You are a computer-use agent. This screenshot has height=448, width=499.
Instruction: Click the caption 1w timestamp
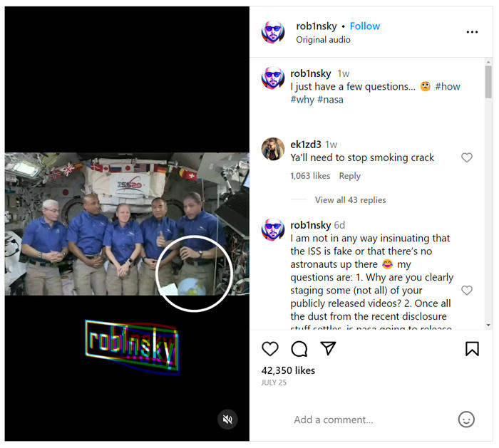click(344, 74)
